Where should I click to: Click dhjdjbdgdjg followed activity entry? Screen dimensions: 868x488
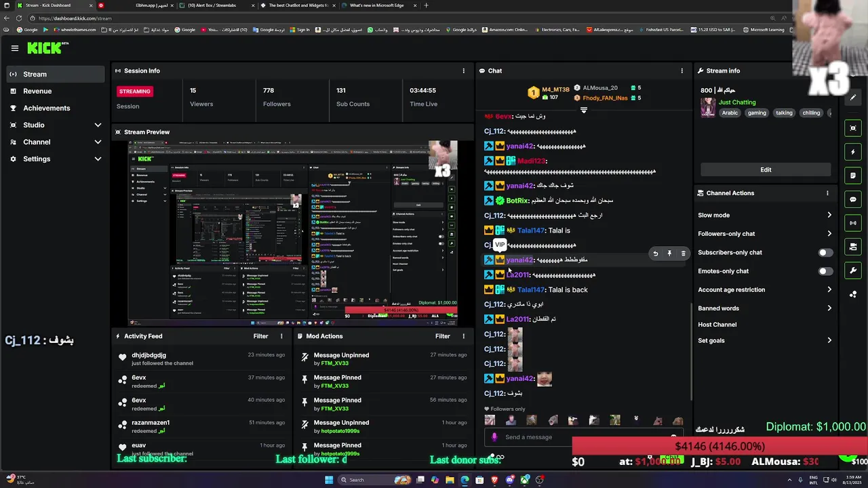click(x=201, y=359)
